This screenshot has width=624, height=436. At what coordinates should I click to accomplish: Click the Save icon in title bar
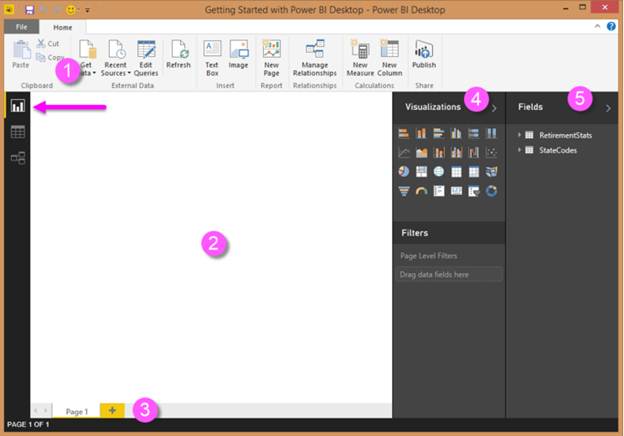[x=29, y=10]
